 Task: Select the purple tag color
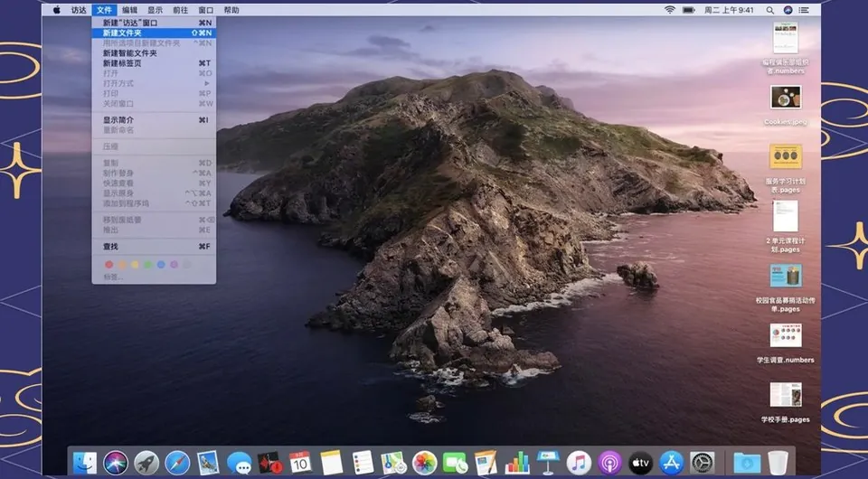(x=174, y=265)
